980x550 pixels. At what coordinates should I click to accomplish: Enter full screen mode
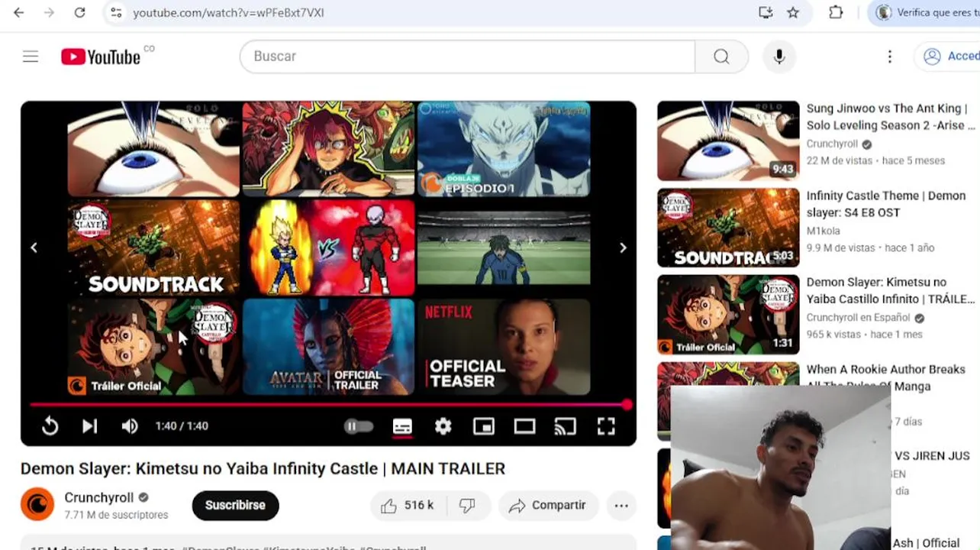coord(606,426)
